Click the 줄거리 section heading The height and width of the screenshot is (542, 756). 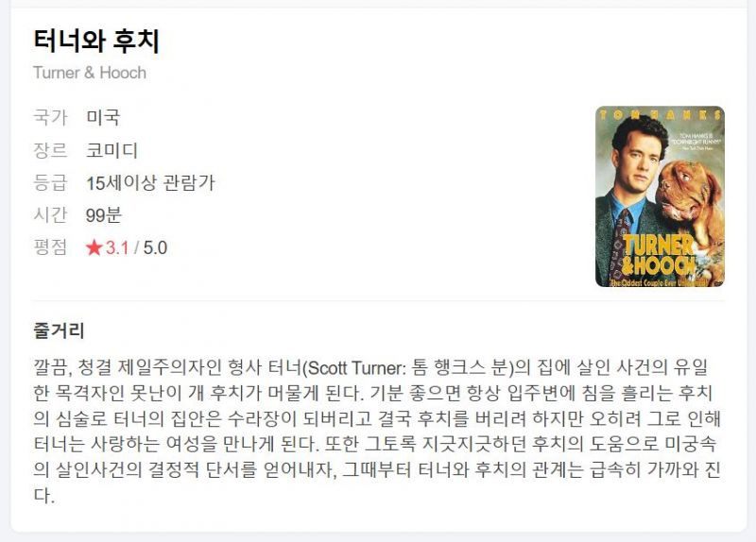click(x=59, y=330)
